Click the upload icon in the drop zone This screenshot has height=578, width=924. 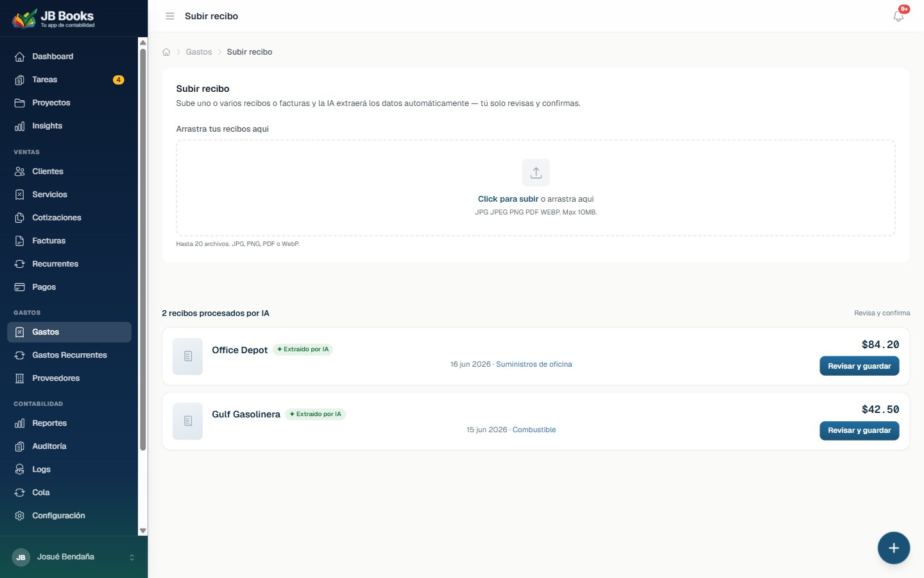click(x=536, y=173)
